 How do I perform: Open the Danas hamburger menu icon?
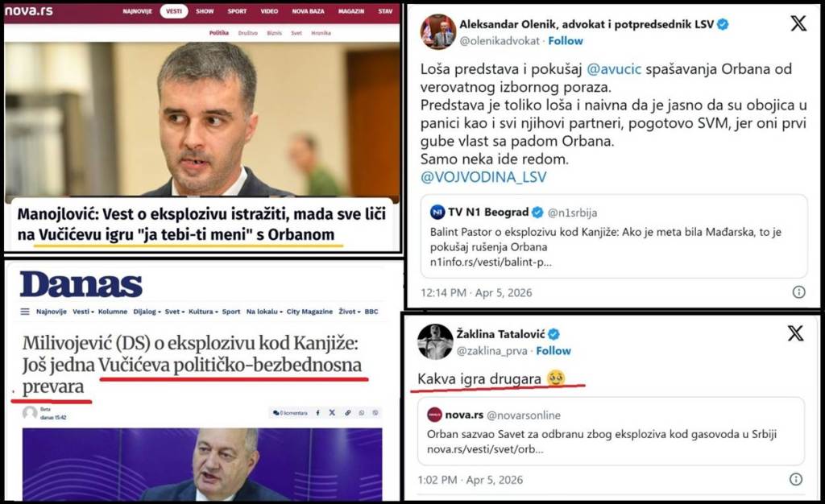(25, 312)
